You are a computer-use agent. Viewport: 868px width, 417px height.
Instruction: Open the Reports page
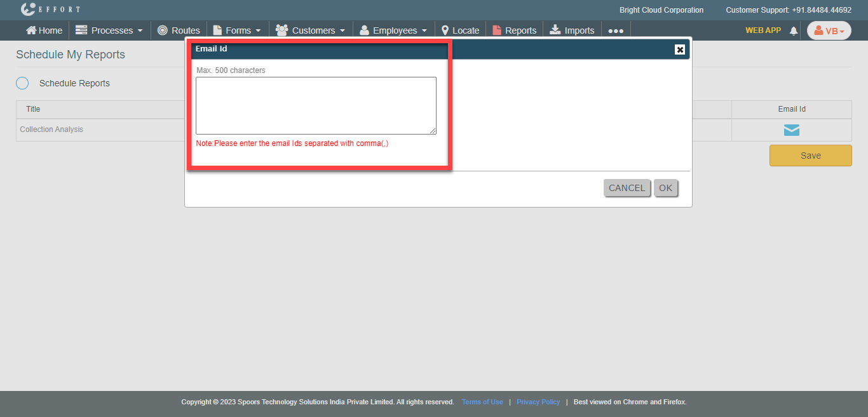(514, 30)
